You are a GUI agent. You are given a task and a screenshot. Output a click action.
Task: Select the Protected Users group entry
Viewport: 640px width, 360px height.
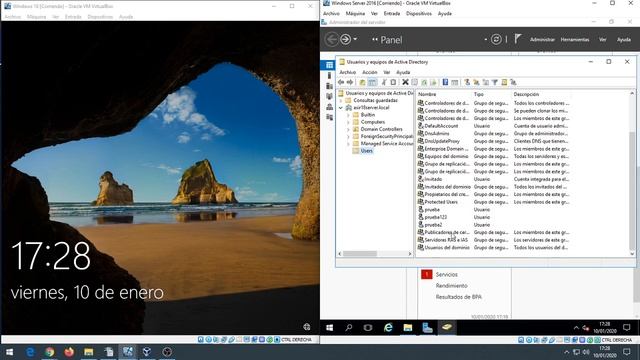[x=441, y=202]
